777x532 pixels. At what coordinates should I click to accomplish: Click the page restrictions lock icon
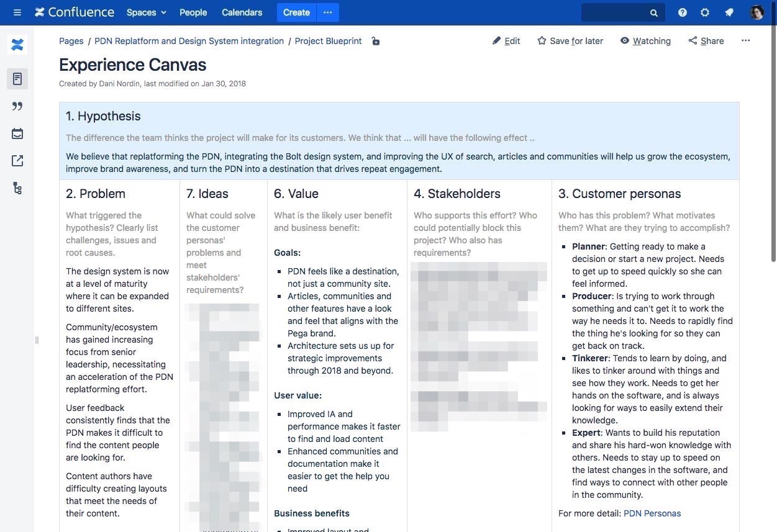[x=376, y=41]
